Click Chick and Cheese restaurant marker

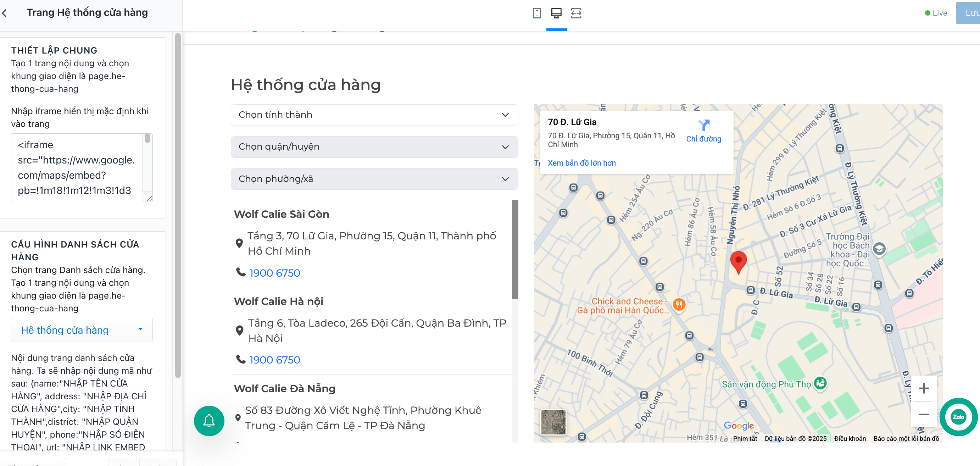coord(679,304)
